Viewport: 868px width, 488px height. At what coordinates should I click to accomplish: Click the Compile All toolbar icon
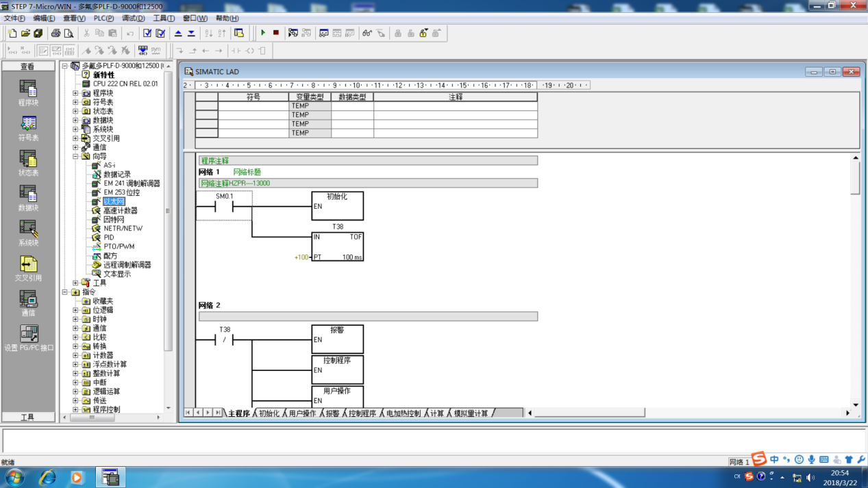coord(160,33)
